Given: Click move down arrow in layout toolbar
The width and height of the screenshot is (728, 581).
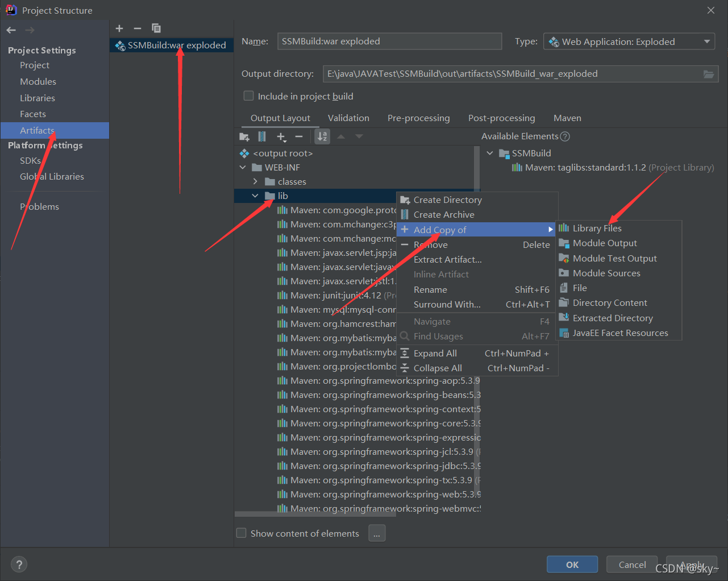Looking at the screenshot, I should tap(359, 136).
